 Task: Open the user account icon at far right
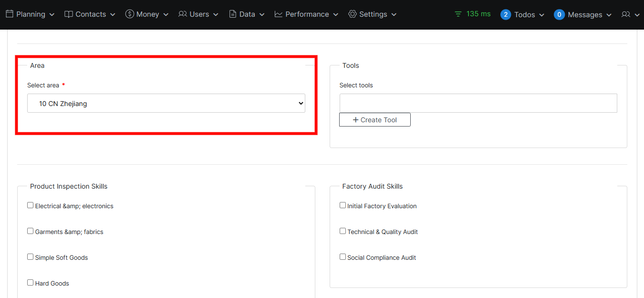pos(626,15)
